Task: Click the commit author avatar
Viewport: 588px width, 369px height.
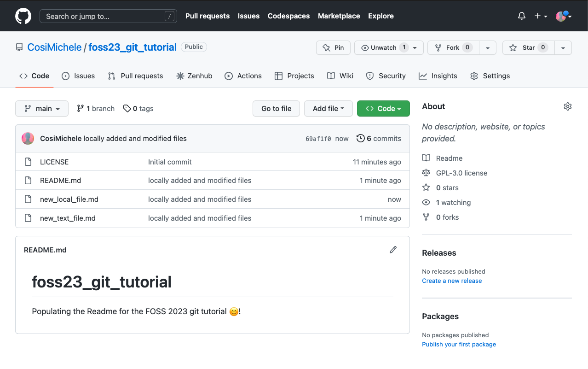Action: click(28, 139)
